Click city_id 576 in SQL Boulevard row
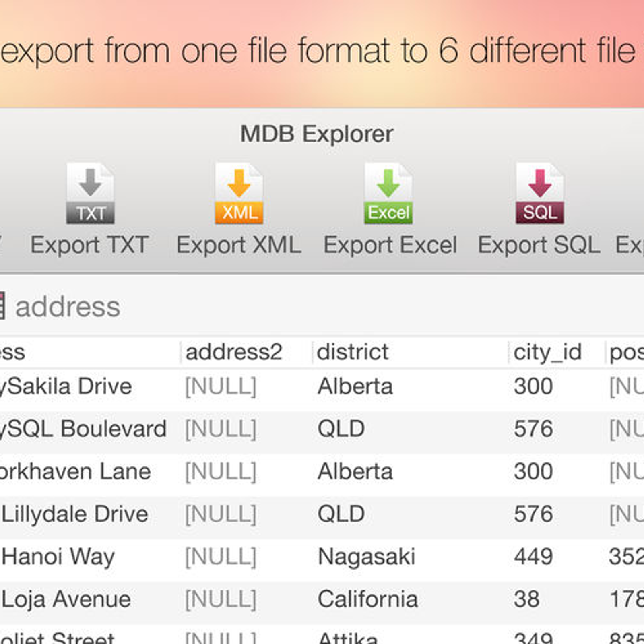The image size is (644, 644). click(533, 429)
